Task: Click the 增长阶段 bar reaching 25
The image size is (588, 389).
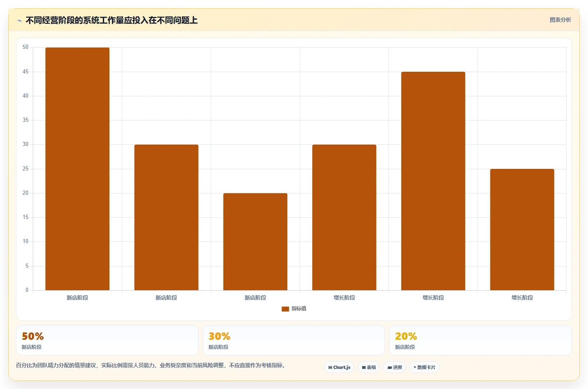Action: pos(522,230)
